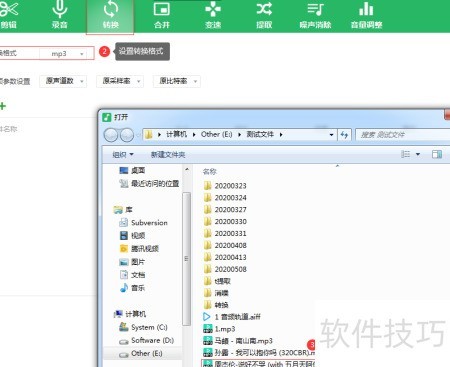
Task: Select folder 20200330
Action: pyautogui.click(x=226, y=222)
